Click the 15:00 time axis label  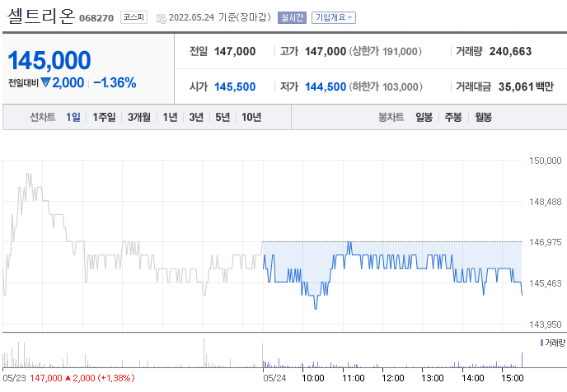click(513, 378)
